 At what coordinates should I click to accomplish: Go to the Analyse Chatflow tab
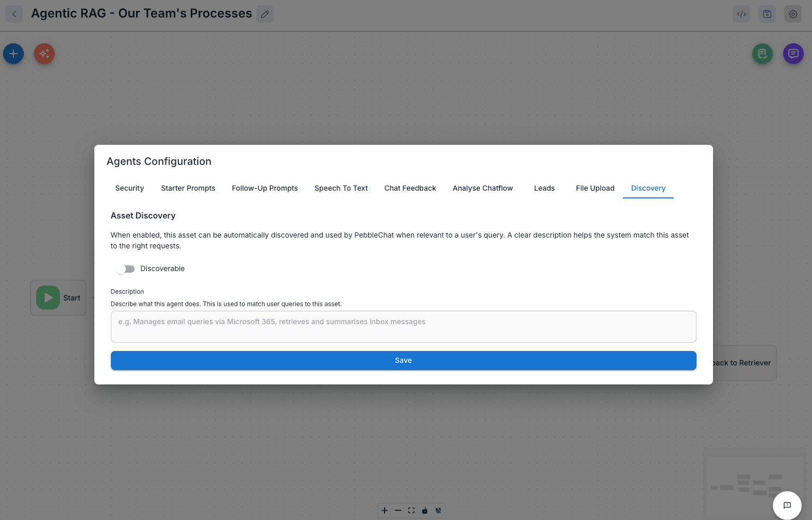pos(483,188)
